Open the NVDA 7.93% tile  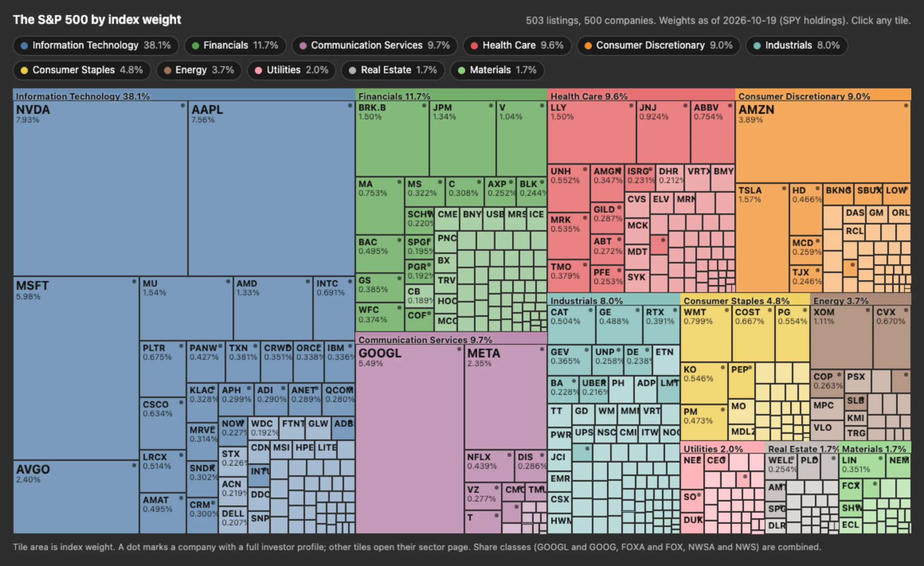[100, 188]
